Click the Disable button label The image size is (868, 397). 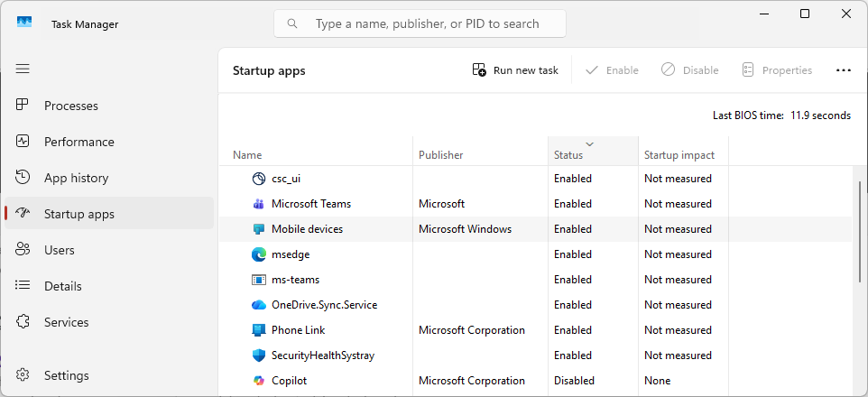click(700, 70)
